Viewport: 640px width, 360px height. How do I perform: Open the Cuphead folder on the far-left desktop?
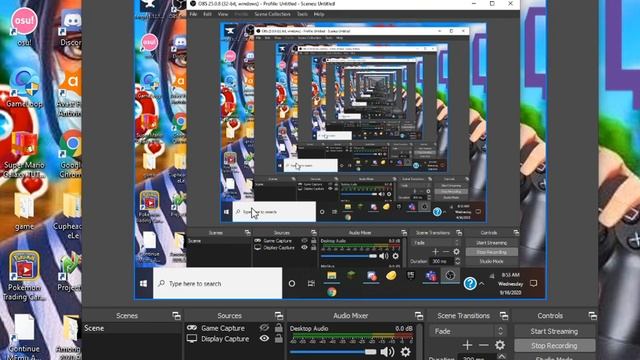click(x=69, y=216)
